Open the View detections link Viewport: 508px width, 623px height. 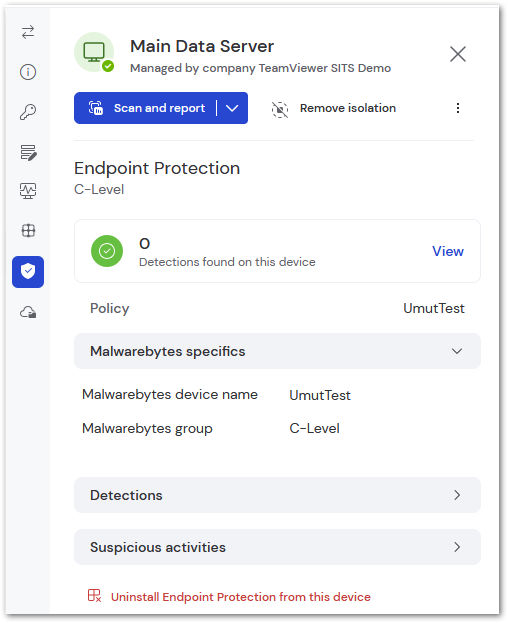pyautogui.click(x=448, y=251)
